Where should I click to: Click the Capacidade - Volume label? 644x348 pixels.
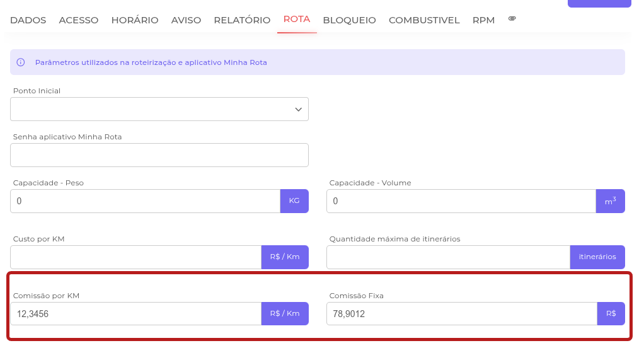(x=370, y=183)
